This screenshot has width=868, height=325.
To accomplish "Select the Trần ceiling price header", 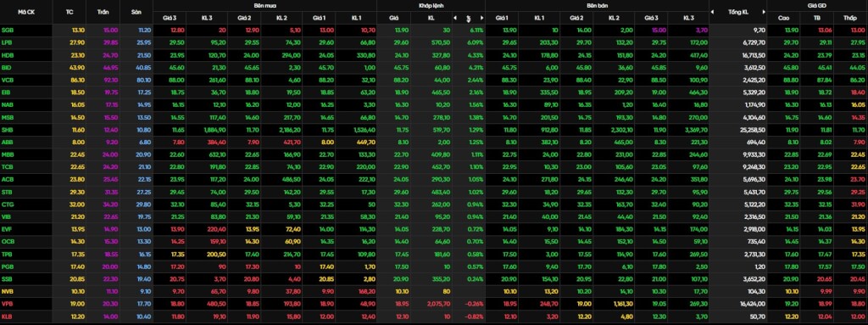I will click(x=103, y=12).
